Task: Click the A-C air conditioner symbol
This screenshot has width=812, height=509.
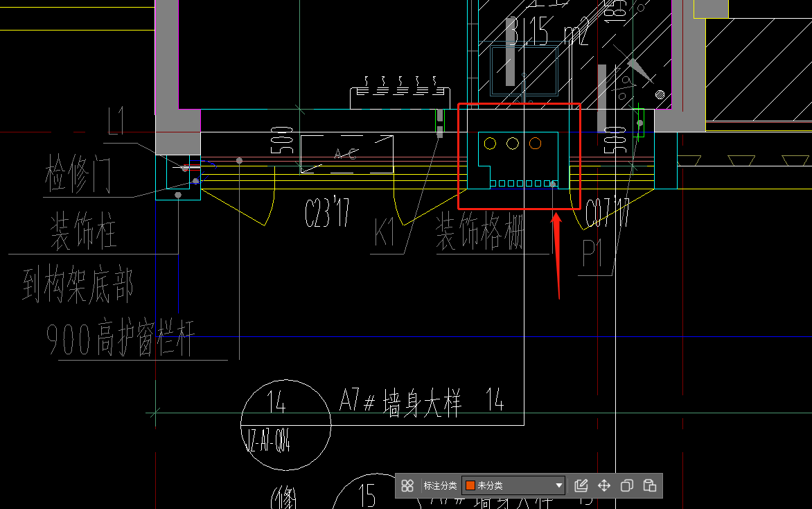Action: (346, 154)
